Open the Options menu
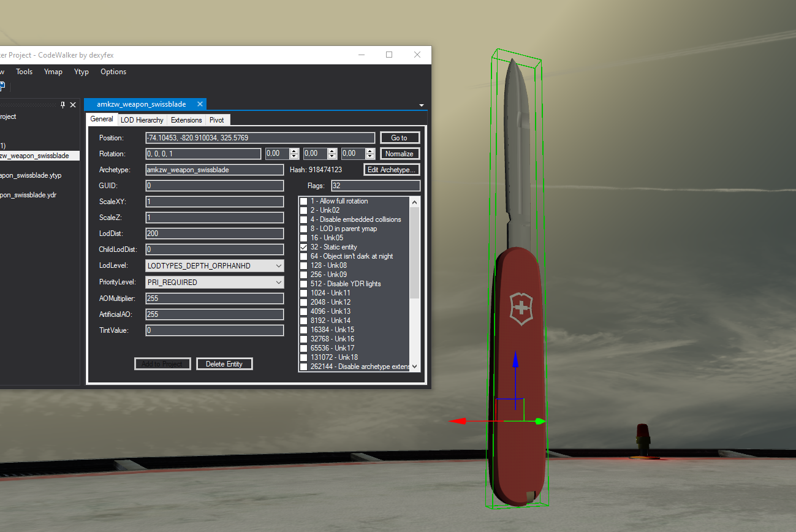Screen dimensions: 796x532 (x=113, y=72)
